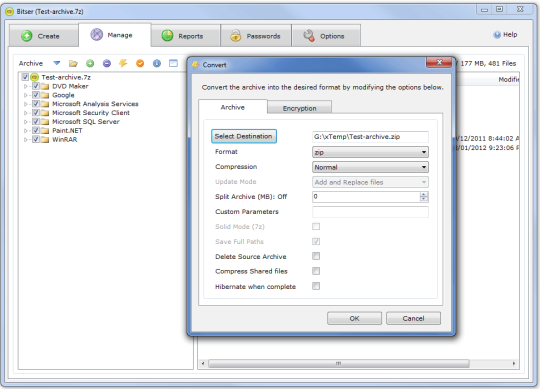
Task: Click the Select Destination button
Action: (243, 136)
